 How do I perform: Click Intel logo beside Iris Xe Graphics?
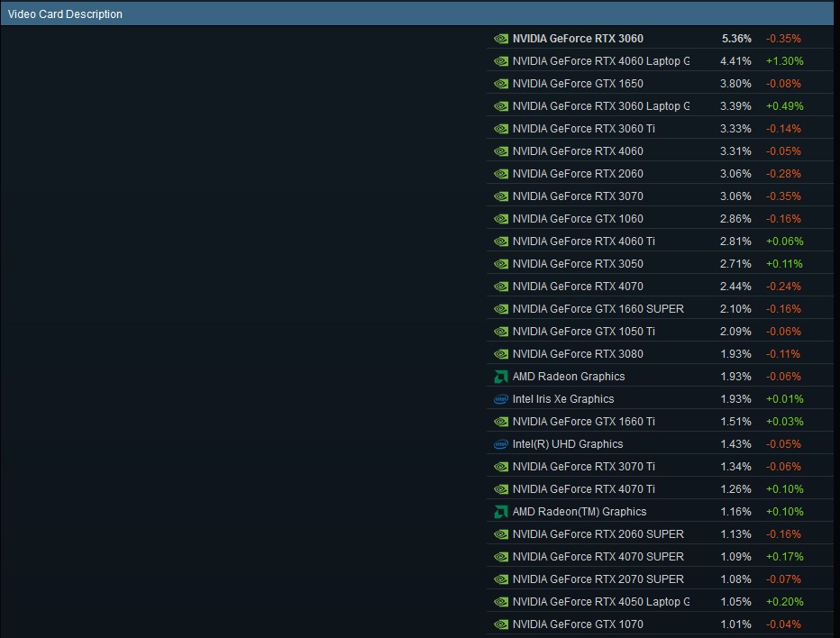click(501, 399)
